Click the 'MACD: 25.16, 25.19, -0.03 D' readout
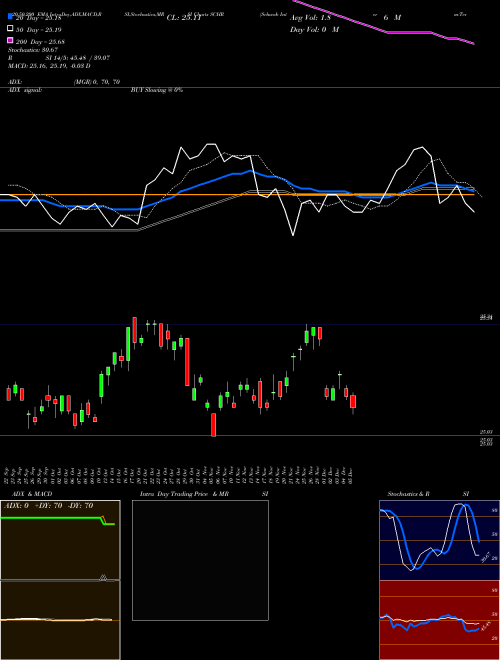 [49, 66]
